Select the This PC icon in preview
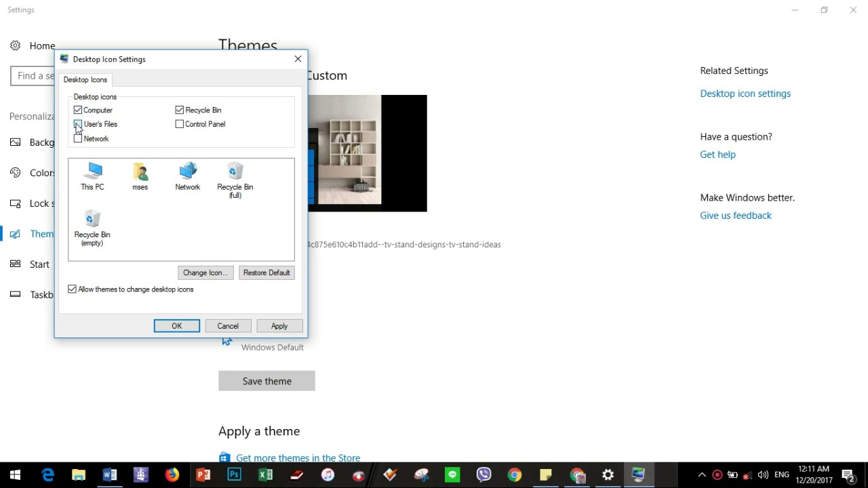This screenshot has width=868, height=488. 92,176
